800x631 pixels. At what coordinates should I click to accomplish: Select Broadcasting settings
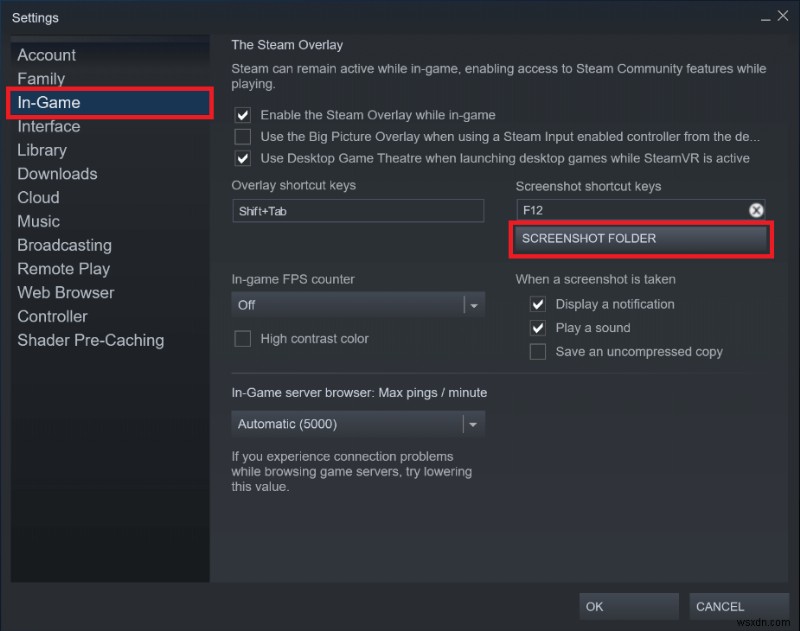click(x=64, y=245)
